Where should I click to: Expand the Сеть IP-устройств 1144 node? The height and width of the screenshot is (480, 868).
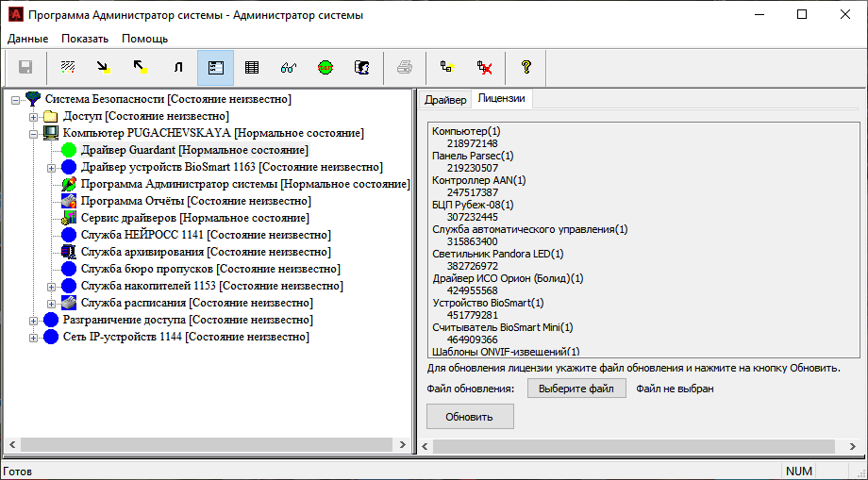(x=34, y=337)
